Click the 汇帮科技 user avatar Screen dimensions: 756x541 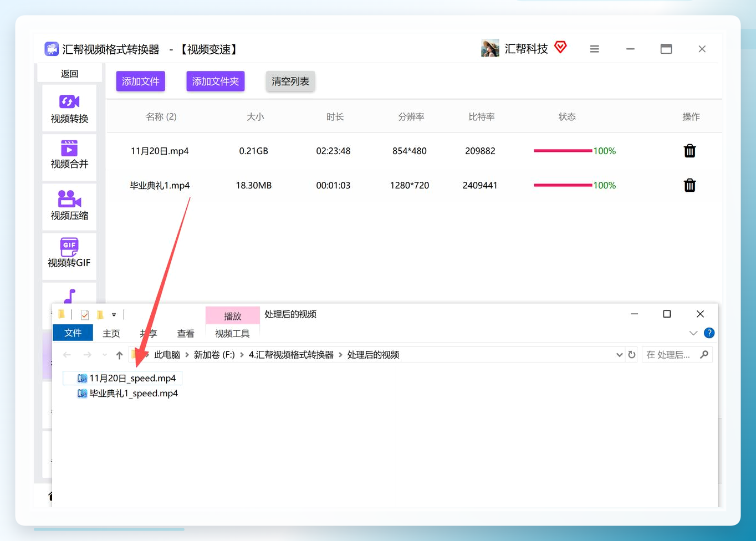490,48
